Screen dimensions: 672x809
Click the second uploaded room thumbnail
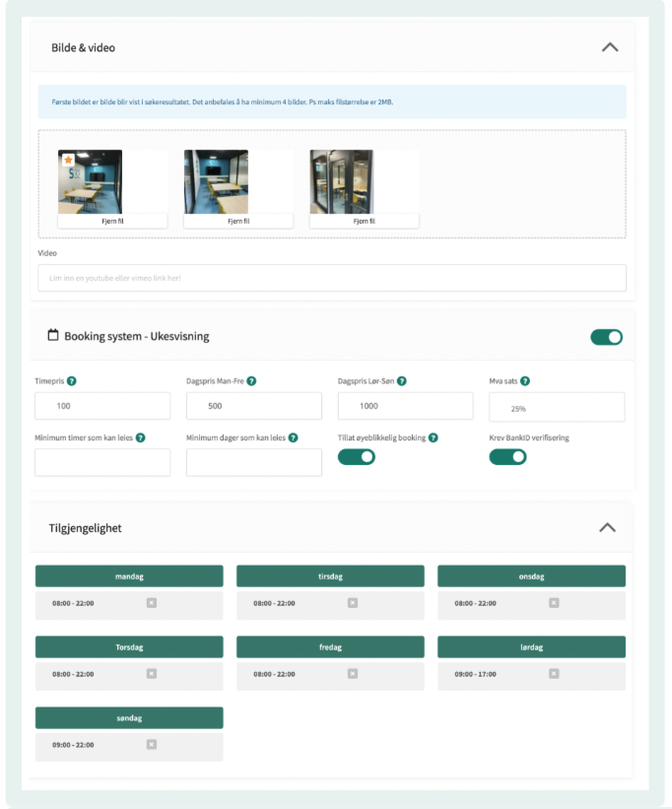click(x=216, y=181)
